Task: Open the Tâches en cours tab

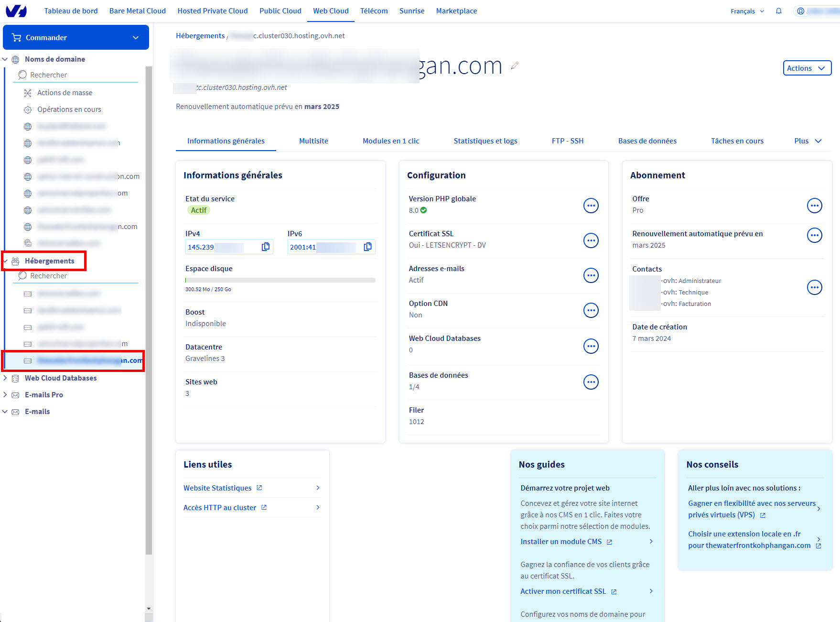Action: (737, 141)
